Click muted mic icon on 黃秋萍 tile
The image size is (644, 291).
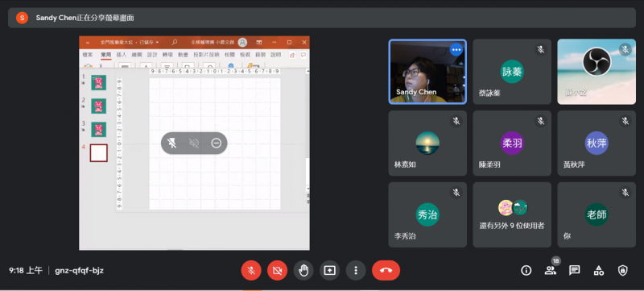coord(625,121)
